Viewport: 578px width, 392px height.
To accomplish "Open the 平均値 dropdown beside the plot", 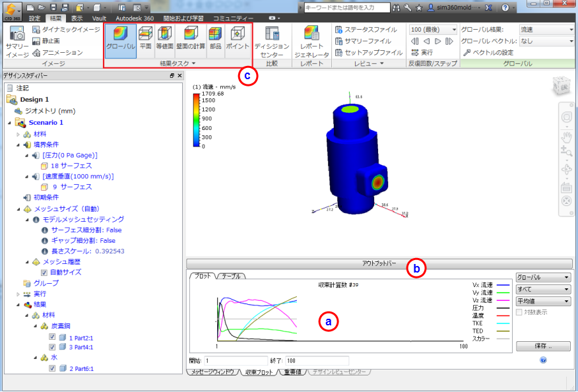I will point(543,302).
